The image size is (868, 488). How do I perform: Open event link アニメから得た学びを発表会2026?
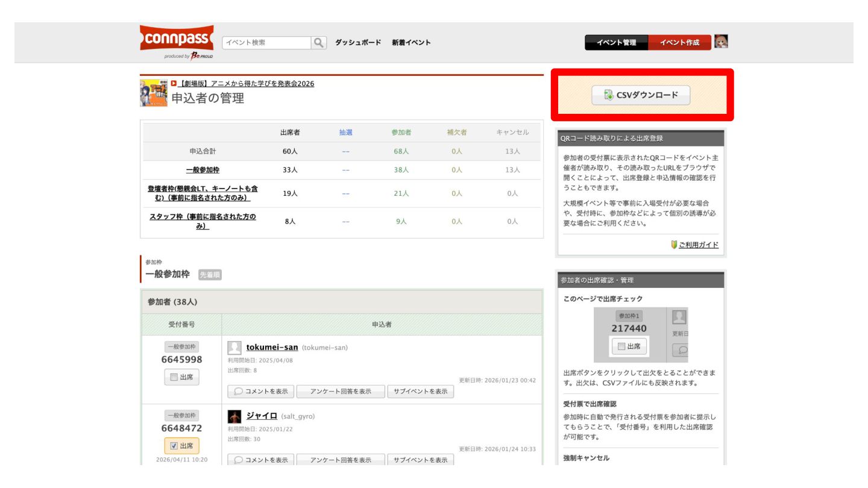click(x=246, y=84)
